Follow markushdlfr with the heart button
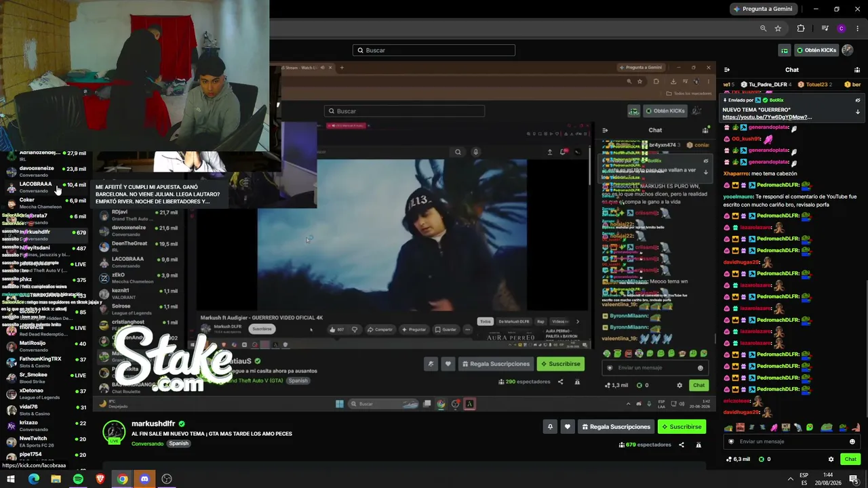 tap(568, 426)
